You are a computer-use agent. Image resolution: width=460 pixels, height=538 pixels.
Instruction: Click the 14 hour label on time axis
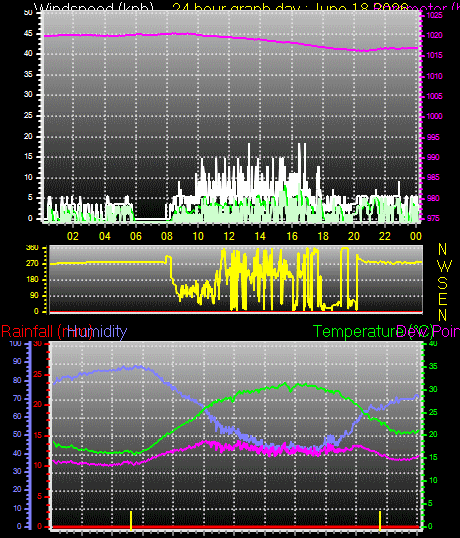[x=260, y=236]
